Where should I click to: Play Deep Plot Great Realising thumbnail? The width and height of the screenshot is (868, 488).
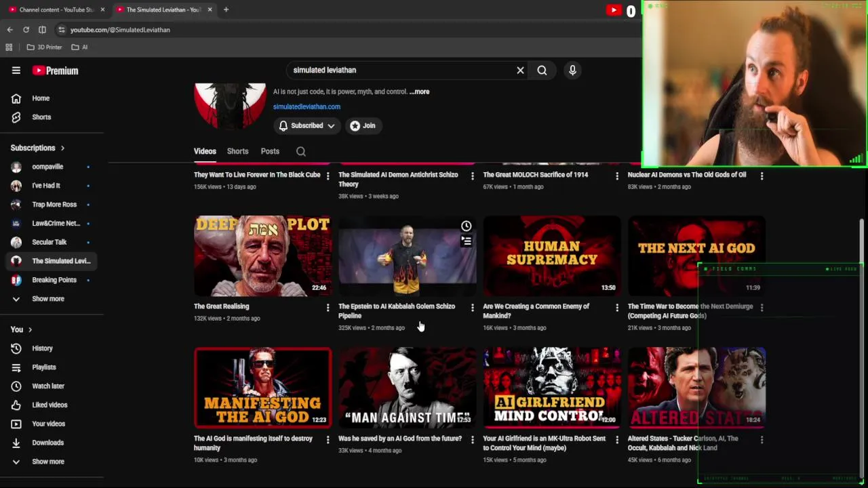click(x=263, y=256)
